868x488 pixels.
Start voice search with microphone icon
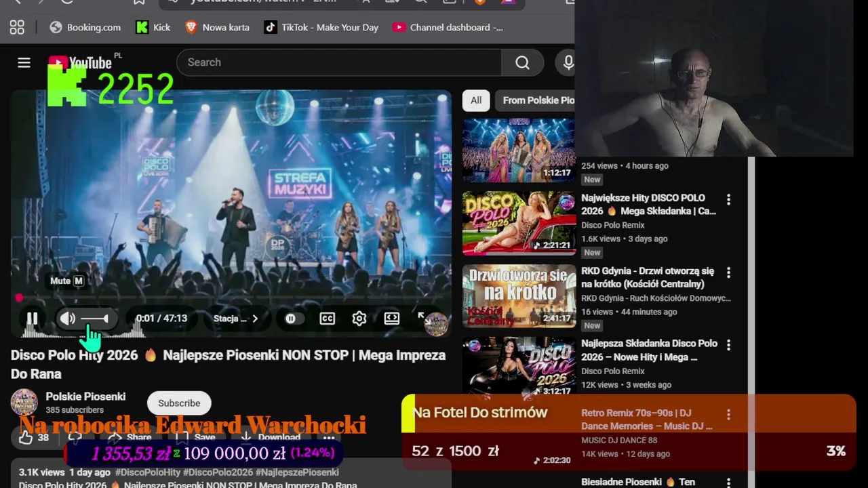pos(568,62)
